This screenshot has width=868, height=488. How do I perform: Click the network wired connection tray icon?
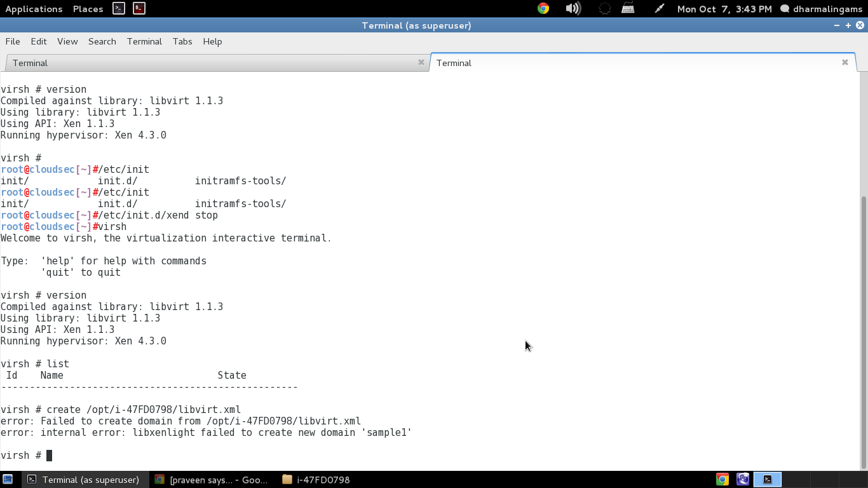[x=628, y=8]
